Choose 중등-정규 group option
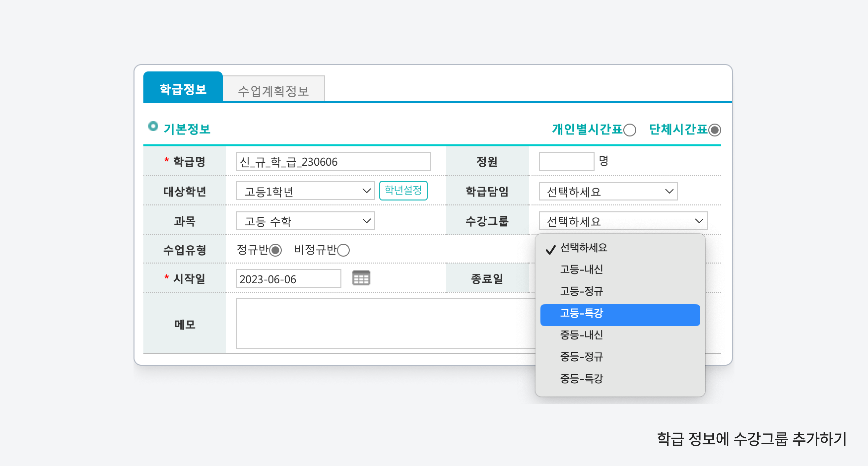 [x=582, y=357]
